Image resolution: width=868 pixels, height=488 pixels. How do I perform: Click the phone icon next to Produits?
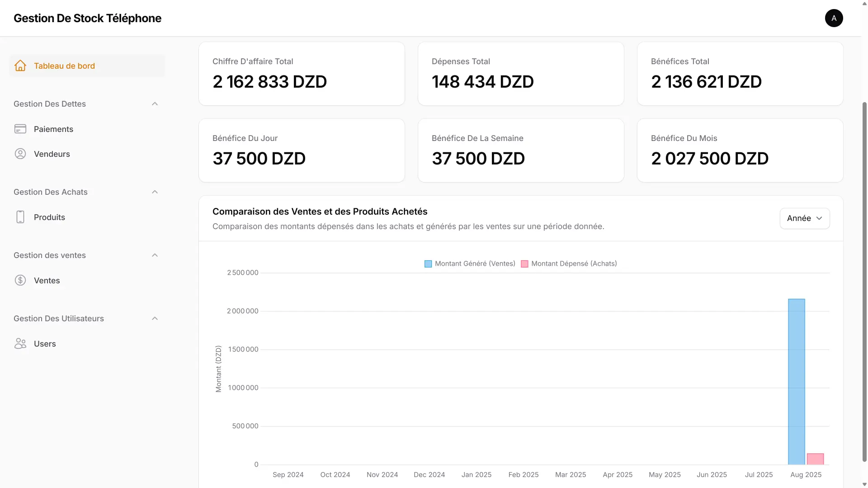[20, 217]
